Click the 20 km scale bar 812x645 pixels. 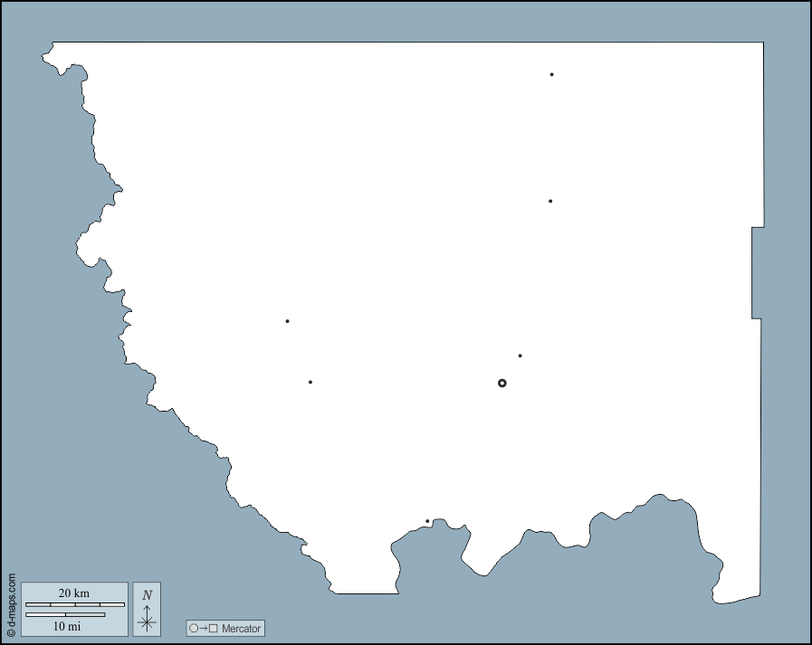pos(74,604)
